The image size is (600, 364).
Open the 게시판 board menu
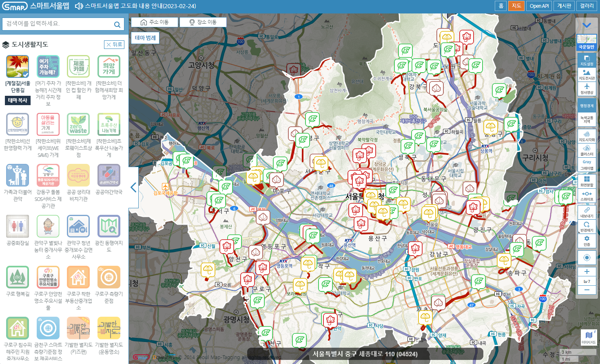click(x=564, y=6)
